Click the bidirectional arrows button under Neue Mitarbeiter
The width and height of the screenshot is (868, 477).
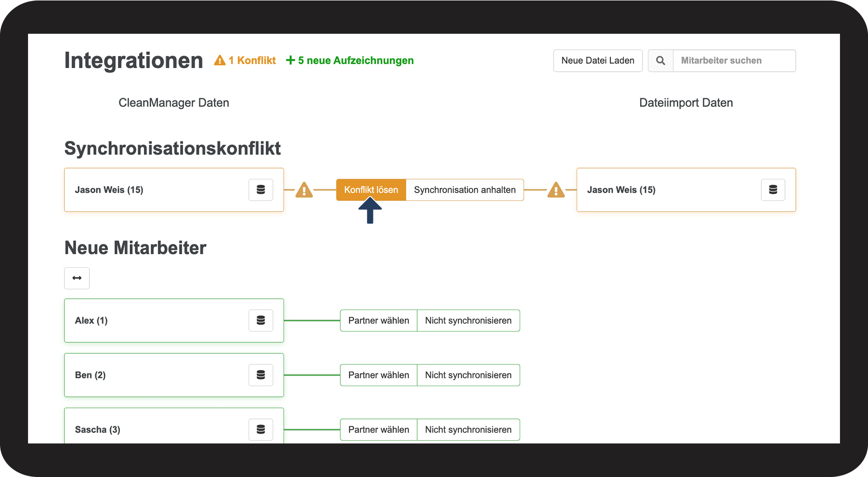click(x=77, y=278)
